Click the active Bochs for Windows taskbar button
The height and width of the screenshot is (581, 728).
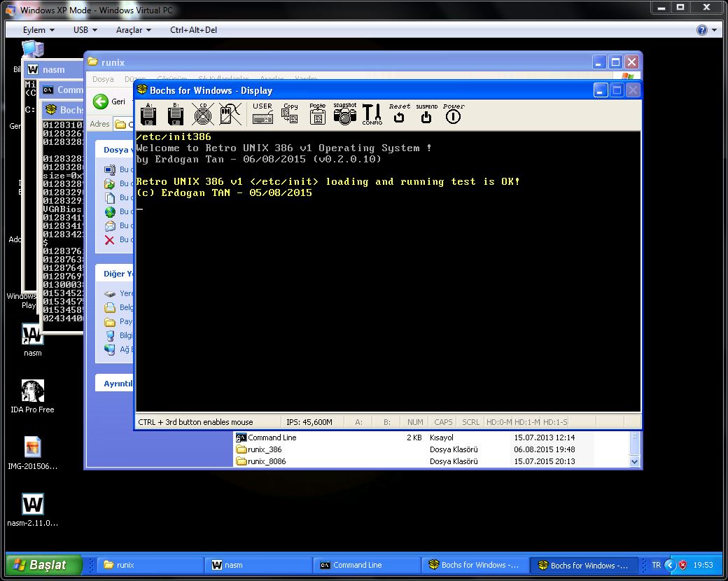pyautogui.click(x=584, y=565)
